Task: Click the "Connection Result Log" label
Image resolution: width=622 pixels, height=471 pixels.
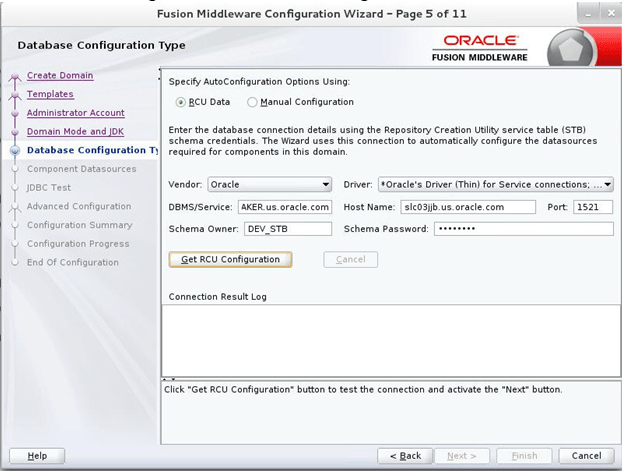Action: pos(217,297)
